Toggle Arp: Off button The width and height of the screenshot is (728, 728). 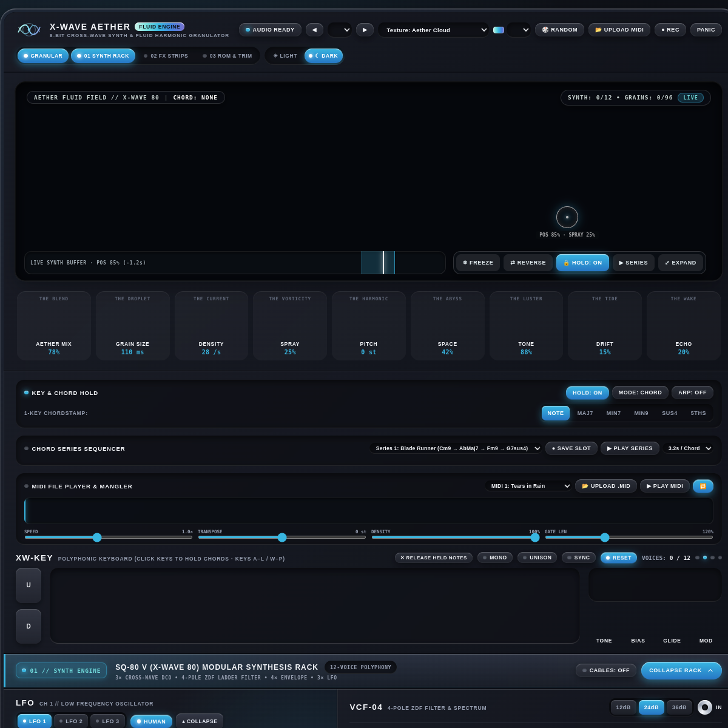pyautogui.click(x=692, y=393)
